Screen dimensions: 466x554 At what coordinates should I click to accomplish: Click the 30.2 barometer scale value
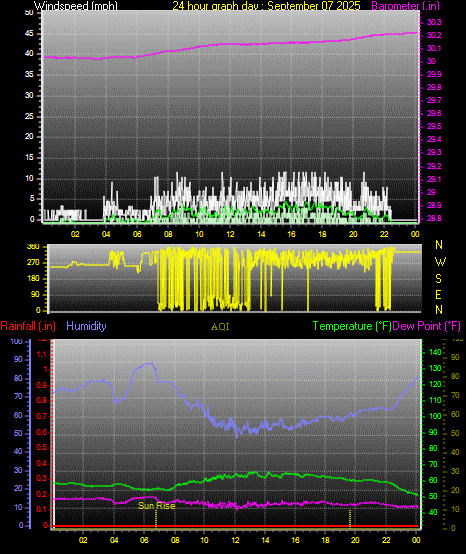point(434,35)
